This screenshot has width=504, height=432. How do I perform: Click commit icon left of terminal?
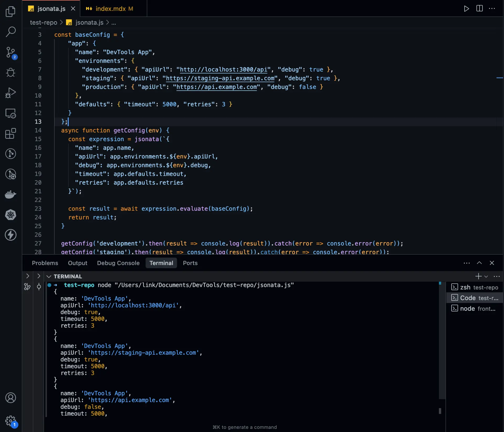click(x=39, y=287)
